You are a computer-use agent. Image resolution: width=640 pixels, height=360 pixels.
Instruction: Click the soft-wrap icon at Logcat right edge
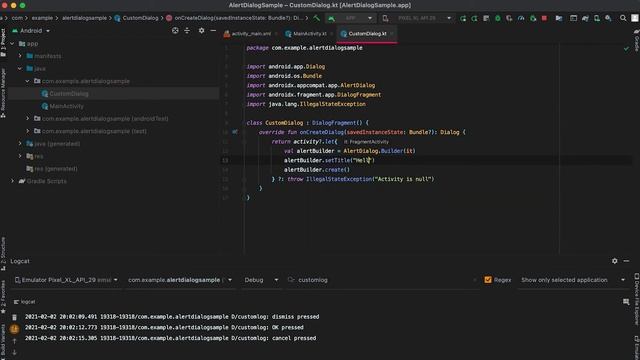click(626, 302)
